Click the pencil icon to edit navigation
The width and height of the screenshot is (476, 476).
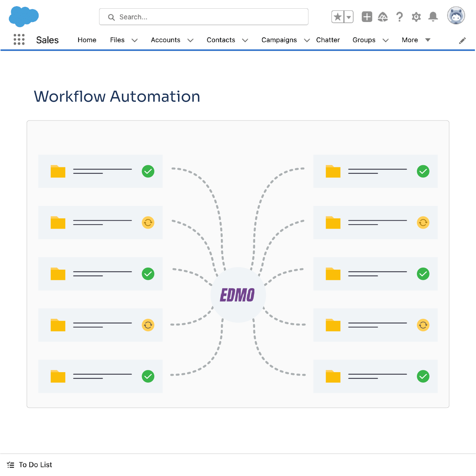pyautogui.click(x=462, y=41)
